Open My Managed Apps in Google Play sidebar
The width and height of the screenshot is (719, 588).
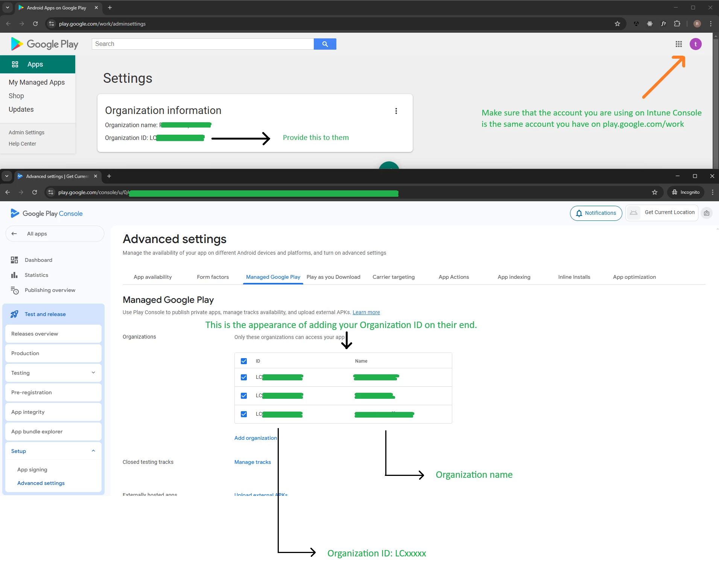tap(37, 82)
